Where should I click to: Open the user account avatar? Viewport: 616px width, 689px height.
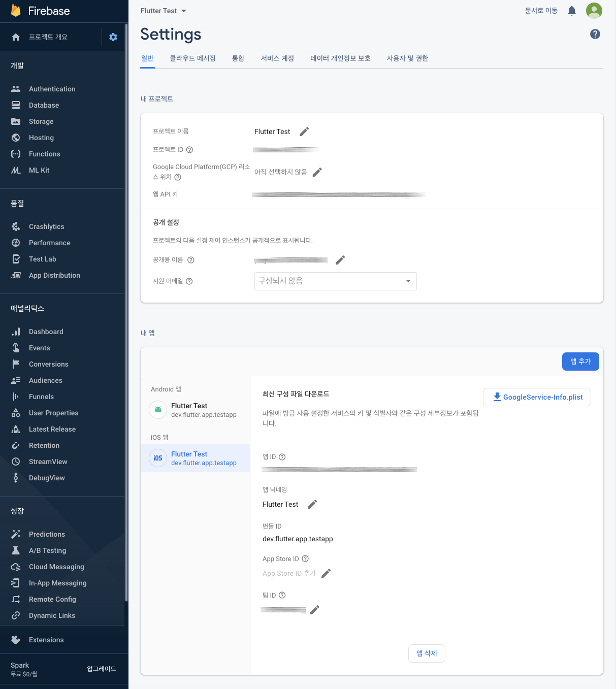pos(594,11)
